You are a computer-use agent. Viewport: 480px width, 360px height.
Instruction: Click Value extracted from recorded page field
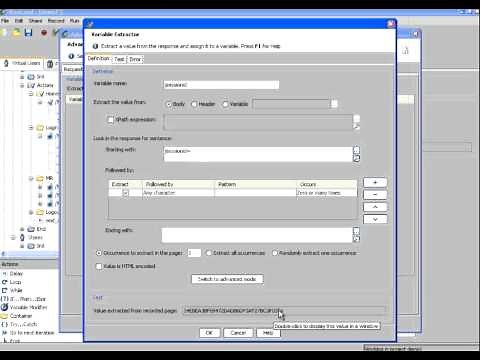pos(284,311)
